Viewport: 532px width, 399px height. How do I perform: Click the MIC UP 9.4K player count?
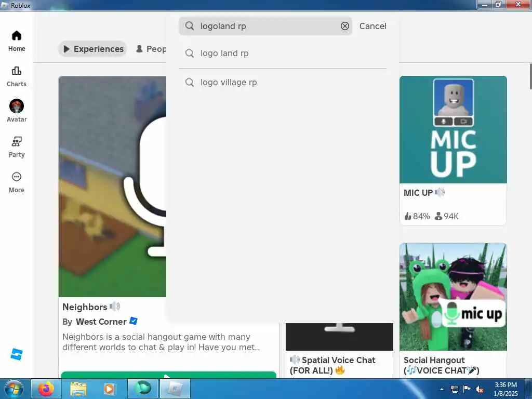[x=446, y=216]
